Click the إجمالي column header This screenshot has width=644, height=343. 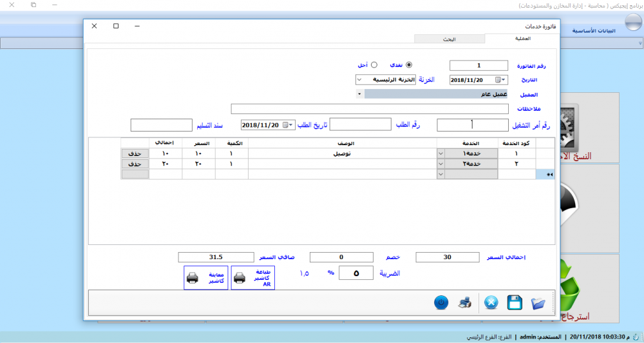[165, 143]
